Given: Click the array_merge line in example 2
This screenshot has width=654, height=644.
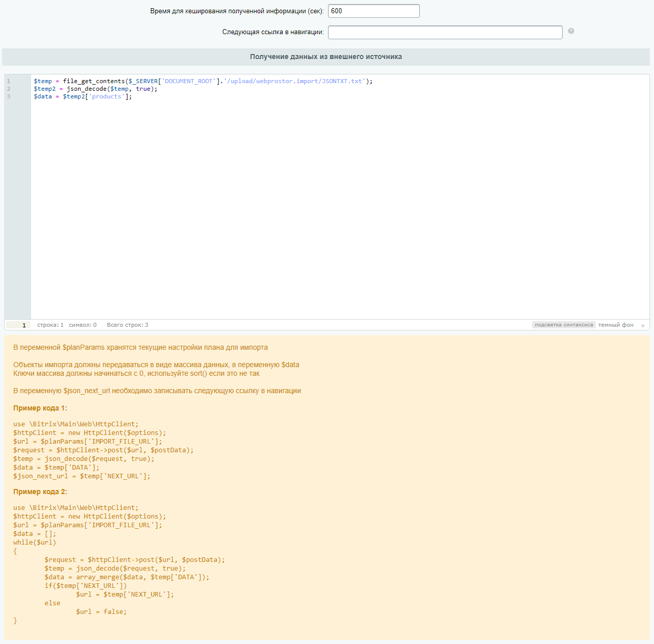Looking at the screenshot, I should (127, 577).
